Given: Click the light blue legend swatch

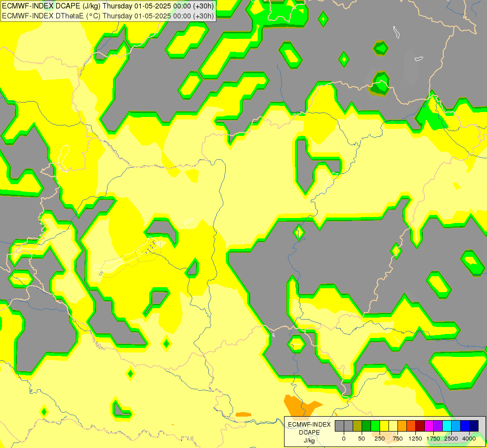Looking at the screenshot, I should [456, 426].
